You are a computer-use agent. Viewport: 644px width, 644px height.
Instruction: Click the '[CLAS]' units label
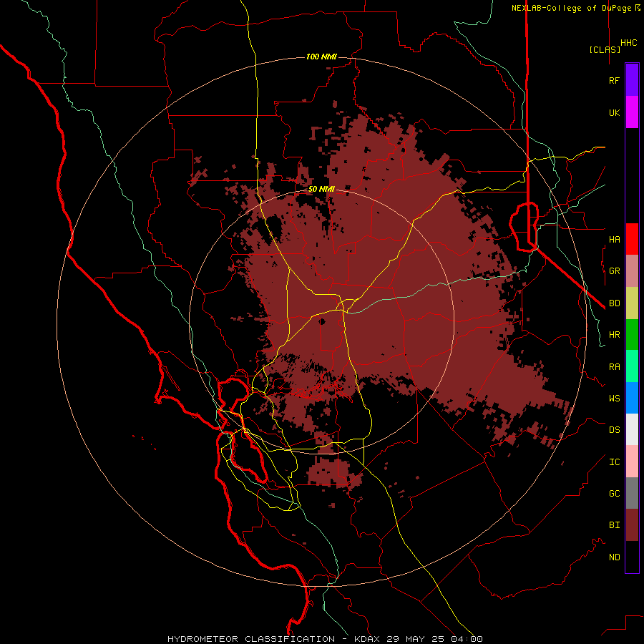[x=605, y=49]
